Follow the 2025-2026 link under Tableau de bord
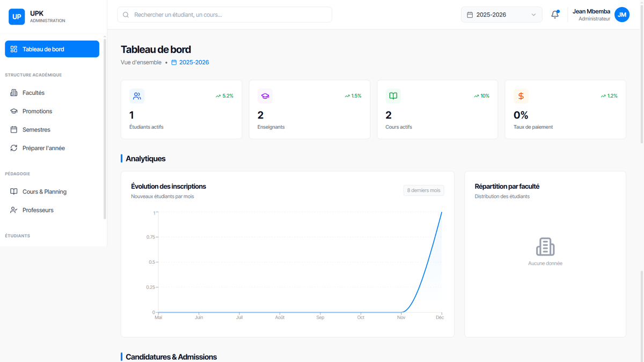 click(194, 62)
